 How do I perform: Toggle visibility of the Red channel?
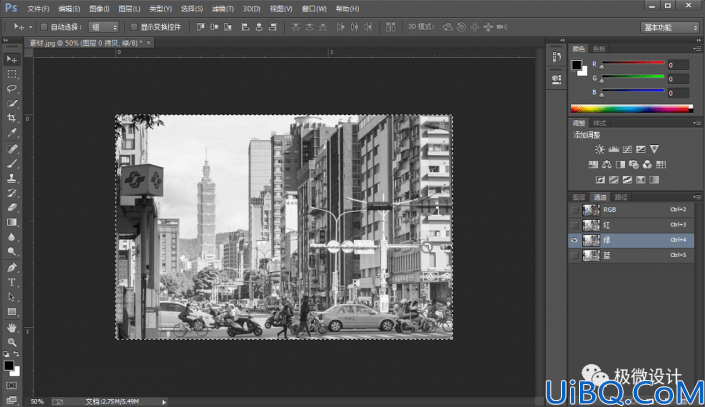(574, 225)
